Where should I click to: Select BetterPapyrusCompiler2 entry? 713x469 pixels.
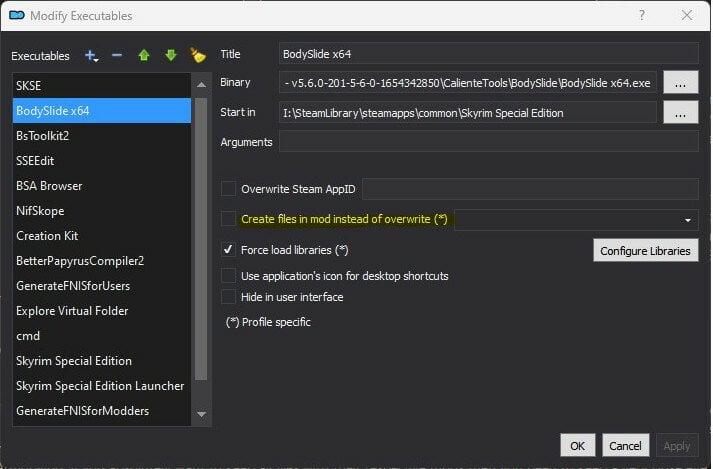[102, 261]
